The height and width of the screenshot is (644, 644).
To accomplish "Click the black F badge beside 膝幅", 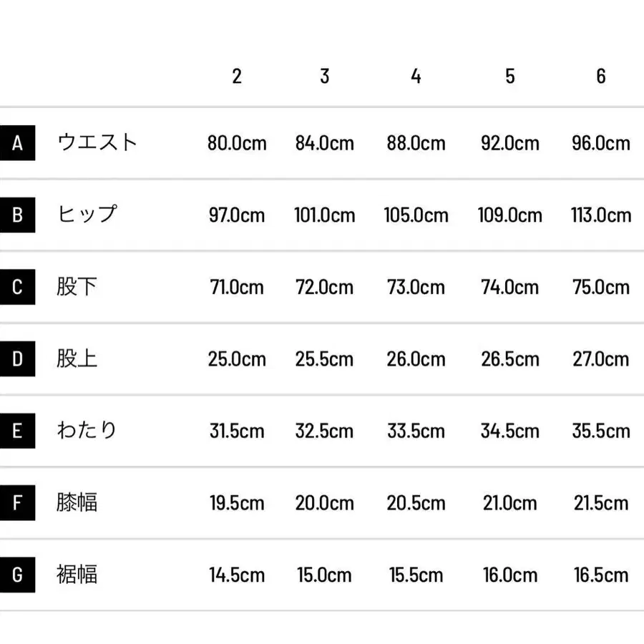I will [x=17, y=502].
